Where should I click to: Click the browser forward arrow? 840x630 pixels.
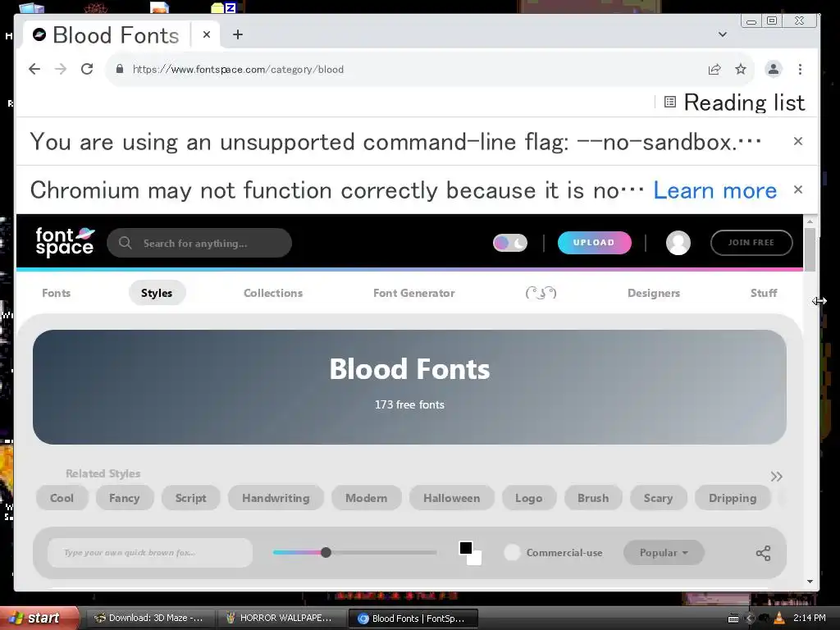click(x=61, y=69)
